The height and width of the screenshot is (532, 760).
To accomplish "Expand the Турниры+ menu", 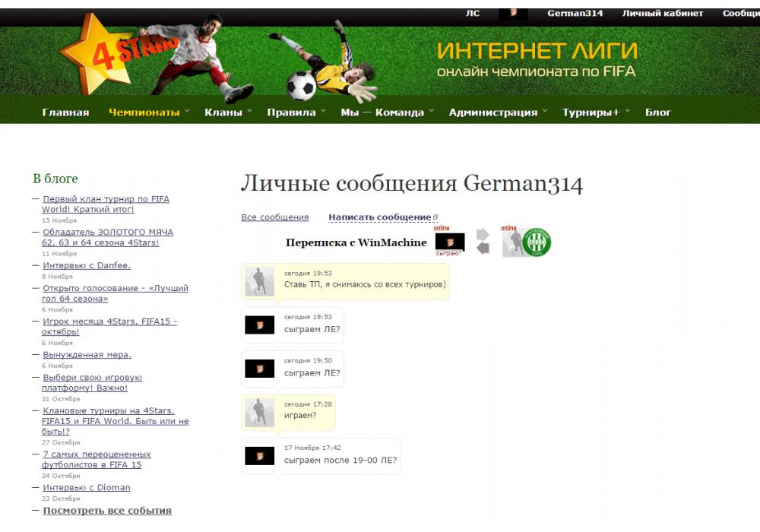I will pos(595,112).
